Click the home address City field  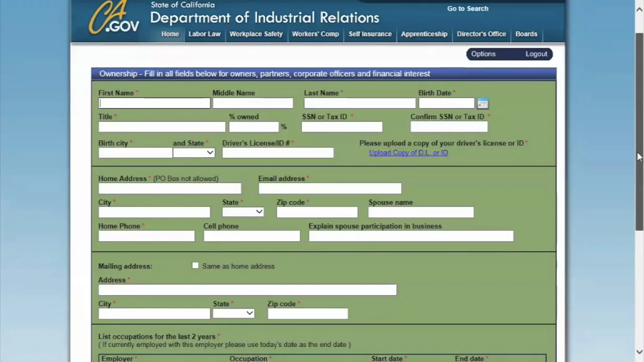point(154,212)
